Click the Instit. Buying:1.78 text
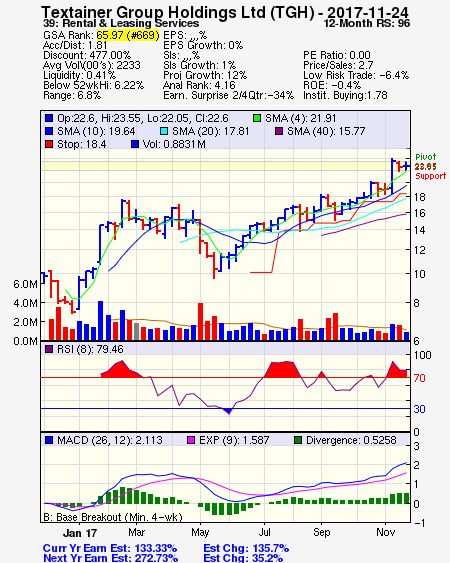 coord(345,96)
